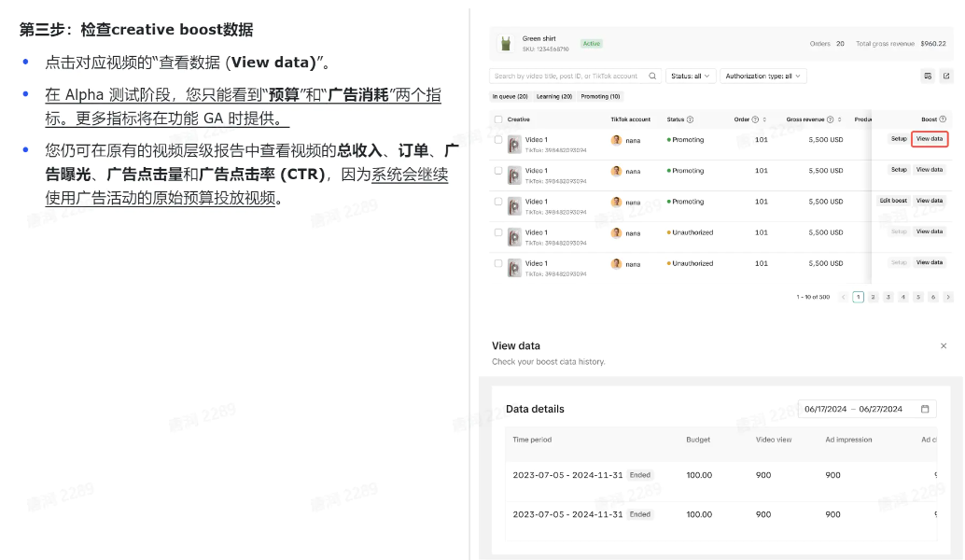965x560 pixels.
Task: Open the column settings icon
Action: pyautogui.click(x=928, y=77)
